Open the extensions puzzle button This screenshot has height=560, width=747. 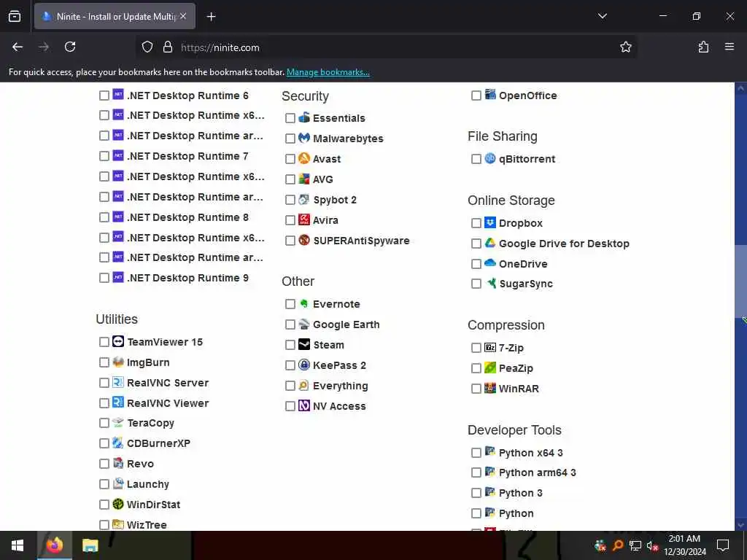(703, 47)
